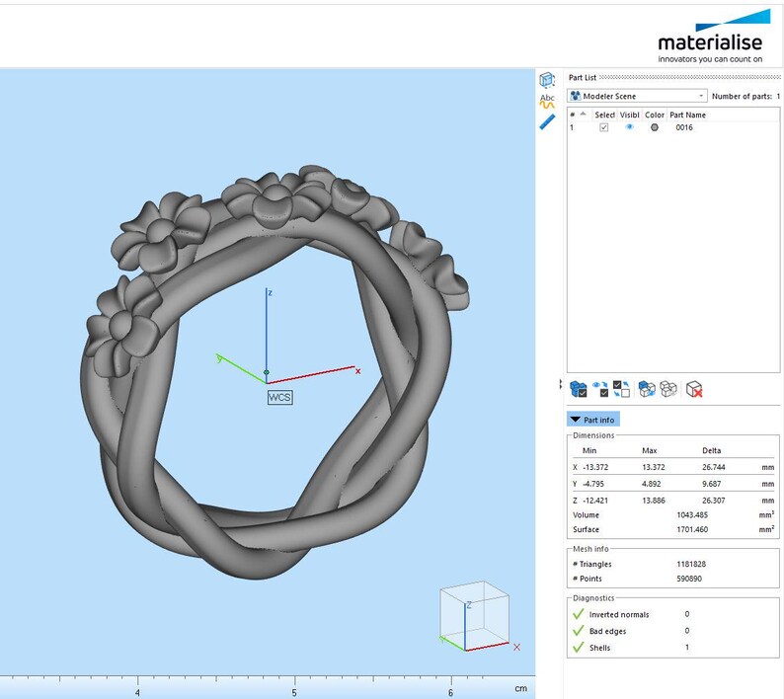This screenshot has width=784, height=699.
Task: Click the Select column header
Action: [x=604, y=115]
